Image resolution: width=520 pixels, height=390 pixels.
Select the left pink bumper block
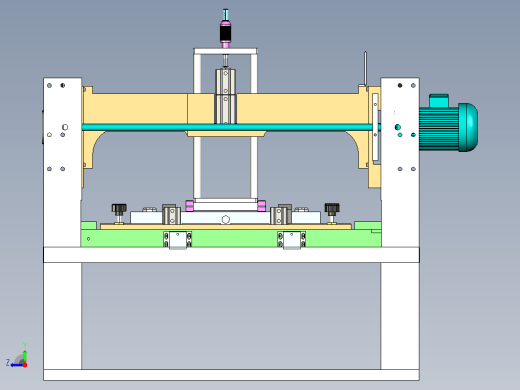point(189,206)
